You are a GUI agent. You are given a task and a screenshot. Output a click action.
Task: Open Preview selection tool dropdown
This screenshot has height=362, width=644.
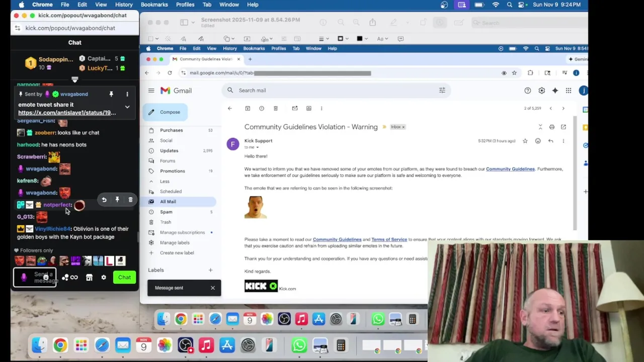(x=152, y=39)
